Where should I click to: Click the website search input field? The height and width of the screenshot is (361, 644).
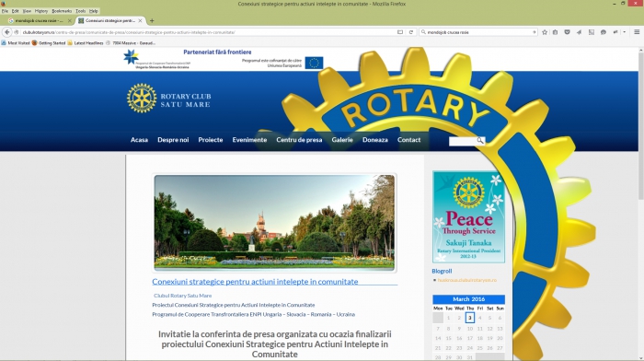[463, 141]
